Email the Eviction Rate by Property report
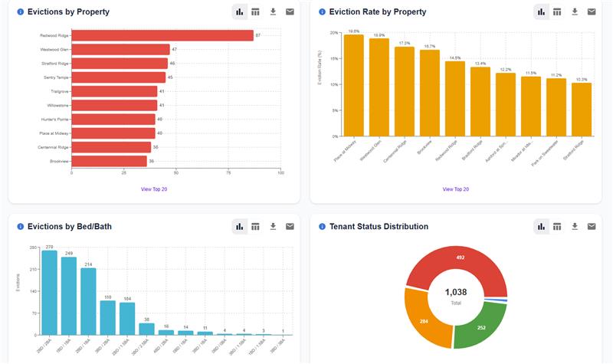The image size is (613, 364). pyautogui.click(x=592, y=12)
